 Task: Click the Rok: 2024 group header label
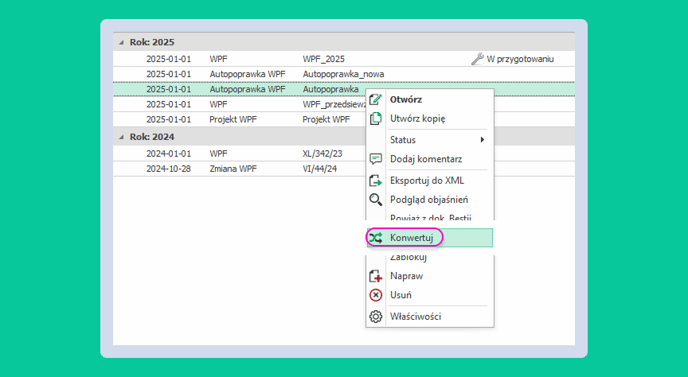coord(152,137)
